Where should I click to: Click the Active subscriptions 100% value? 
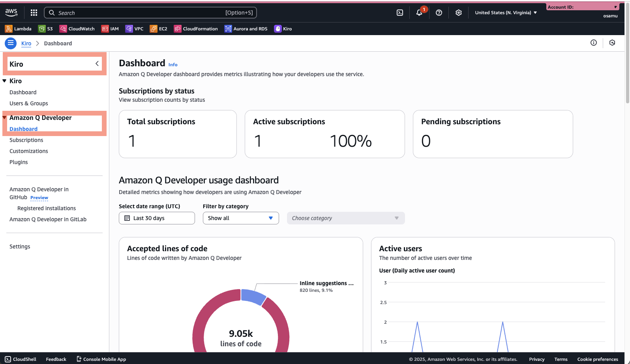[351, 141]
